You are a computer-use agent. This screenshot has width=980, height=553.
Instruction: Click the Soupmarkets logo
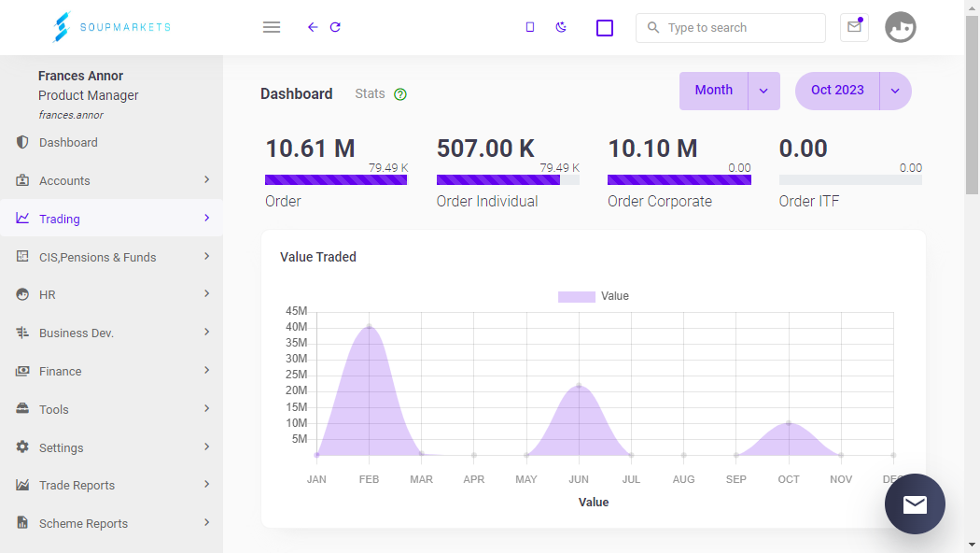point(111,27)
